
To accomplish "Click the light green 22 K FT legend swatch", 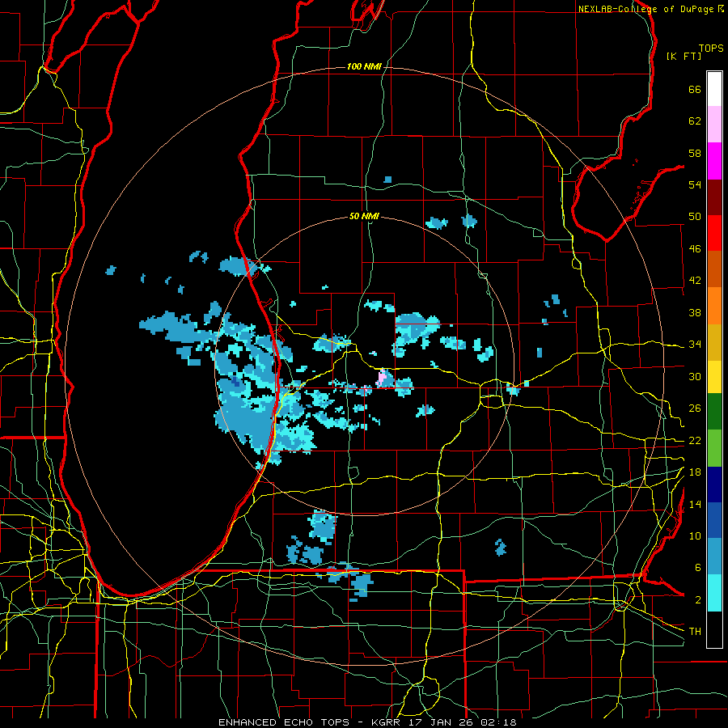I will click(x=714, y=448).
